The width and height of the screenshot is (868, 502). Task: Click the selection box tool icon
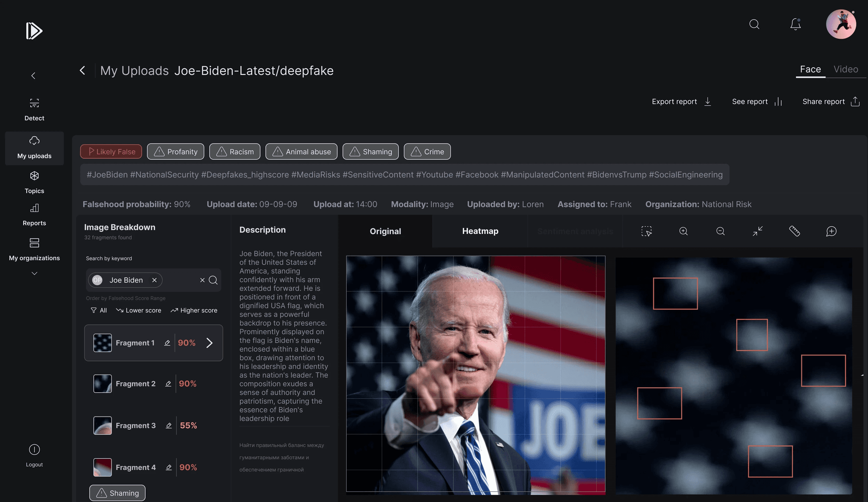pyautogui.click(x=646, y=231)
